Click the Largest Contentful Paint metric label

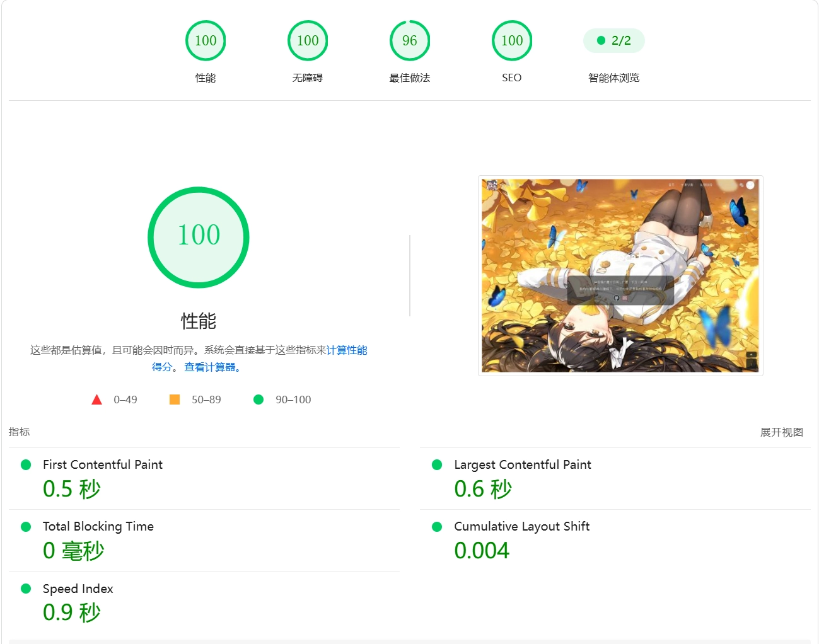pyautogui.click(x=523, y=464)
